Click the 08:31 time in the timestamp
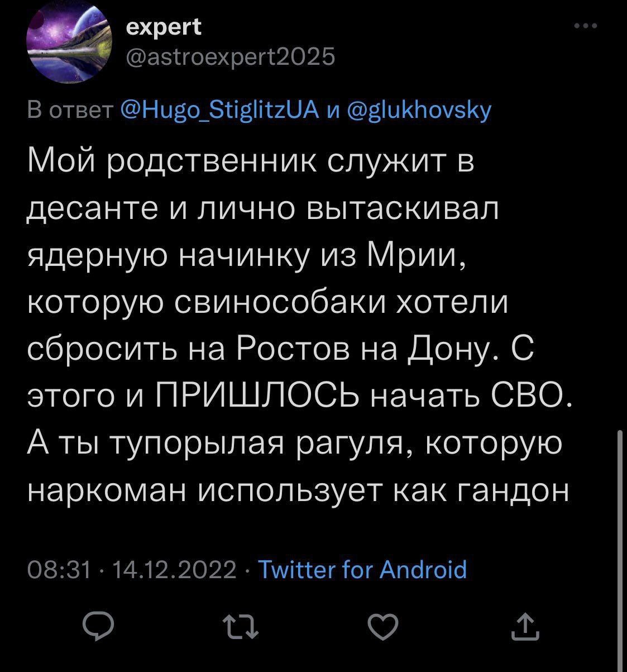 pyautogui.click(x=59, y=570)
